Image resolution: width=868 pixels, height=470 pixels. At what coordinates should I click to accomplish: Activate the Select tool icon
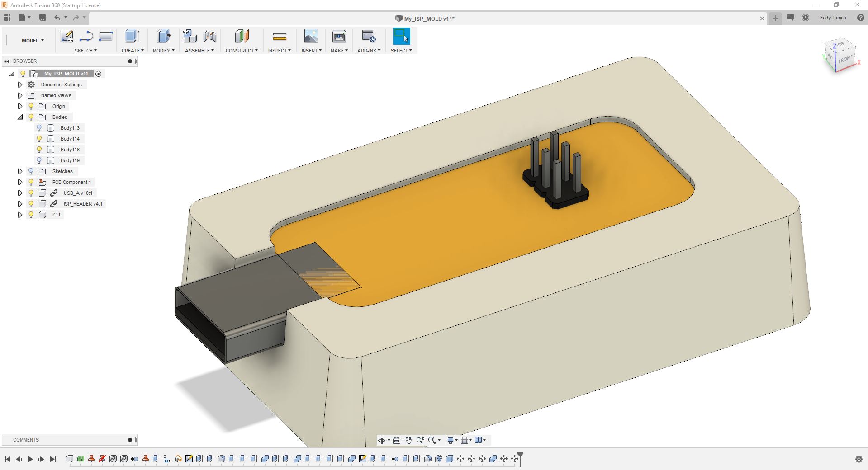coord(401,36)
